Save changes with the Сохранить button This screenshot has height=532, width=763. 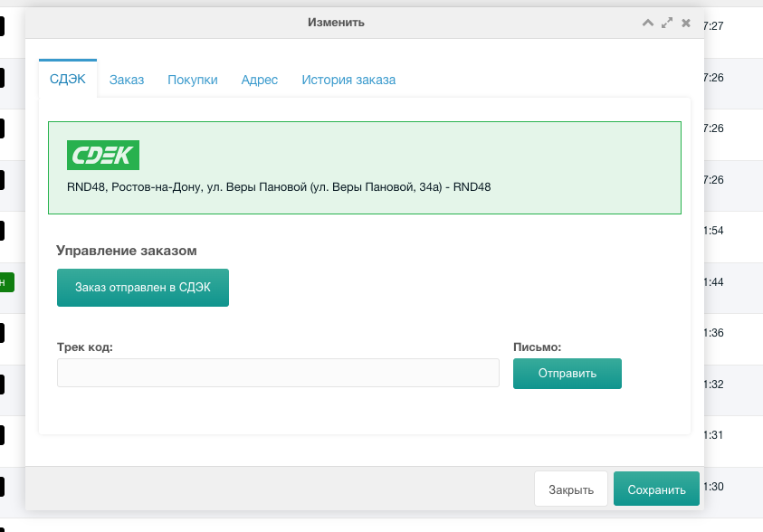[x=656, y=489]
